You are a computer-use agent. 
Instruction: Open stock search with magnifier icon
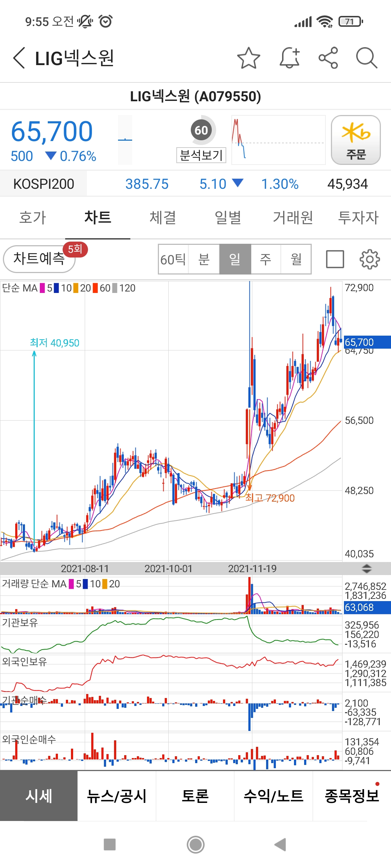coord(366,58)
